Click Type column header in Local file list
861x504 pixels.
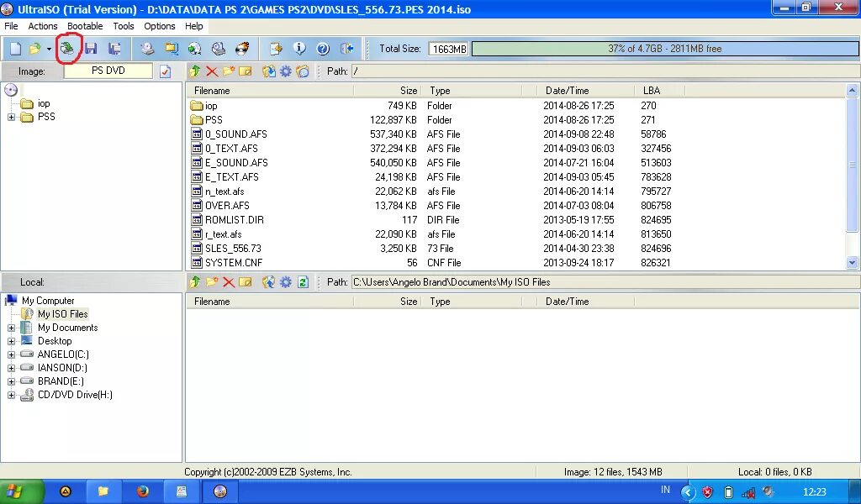pyautogui.click(x=471, y=301)
